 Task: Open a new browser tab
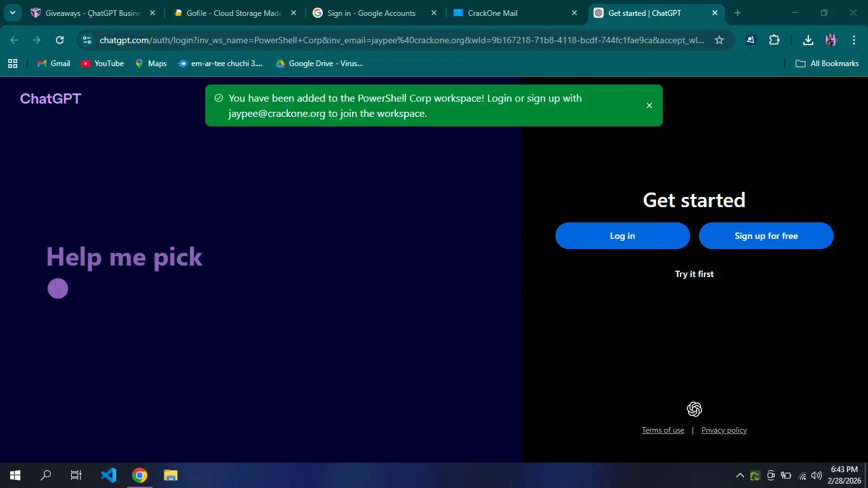738,13
